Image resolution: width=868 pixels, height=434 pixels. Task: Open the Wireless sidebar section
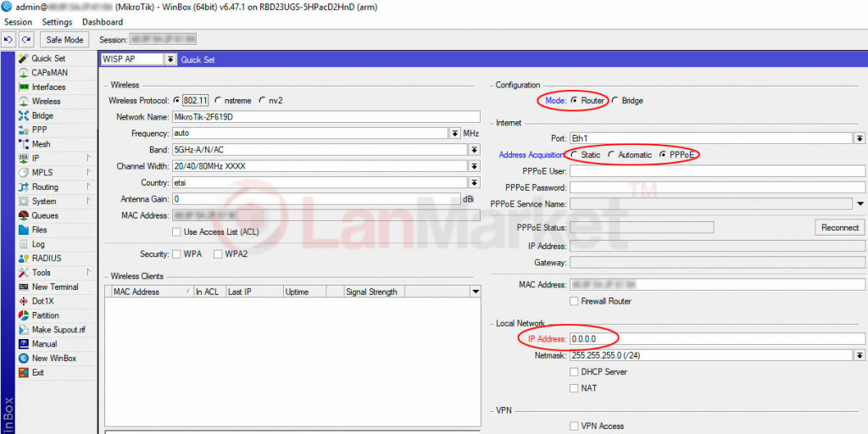pos(46,102)
